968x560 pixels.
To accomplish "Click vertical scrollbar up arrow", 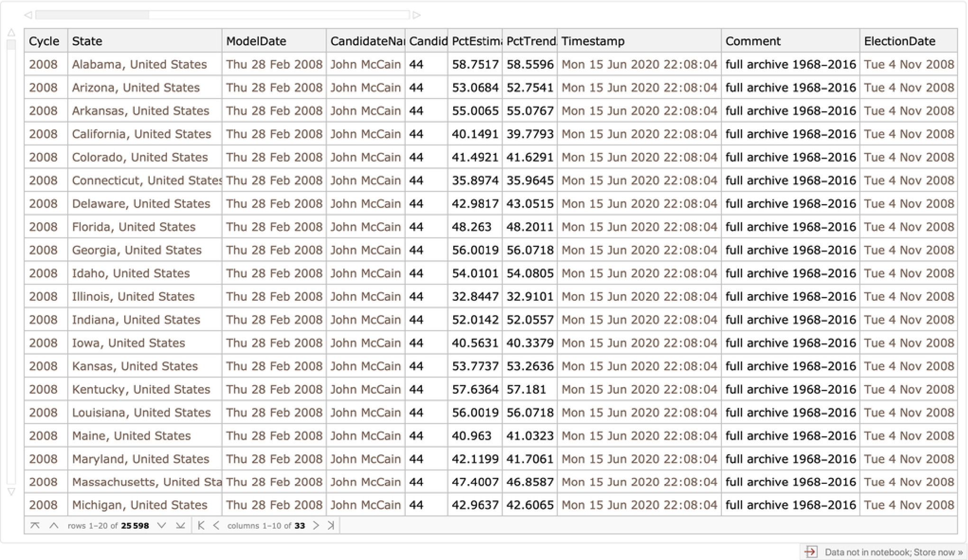I will [x=11, y=33].
